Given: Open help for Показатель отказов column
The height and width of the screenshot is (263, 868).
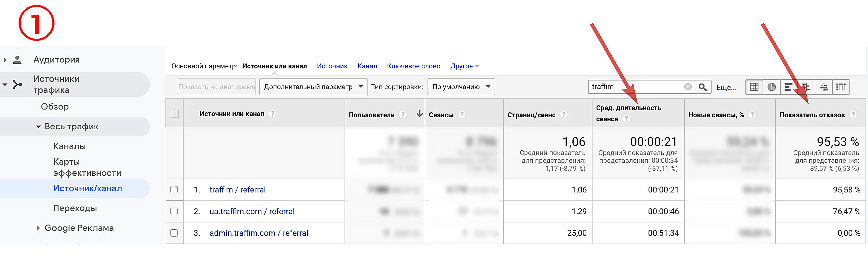Looking at the screenshot, I should (853, 114).
